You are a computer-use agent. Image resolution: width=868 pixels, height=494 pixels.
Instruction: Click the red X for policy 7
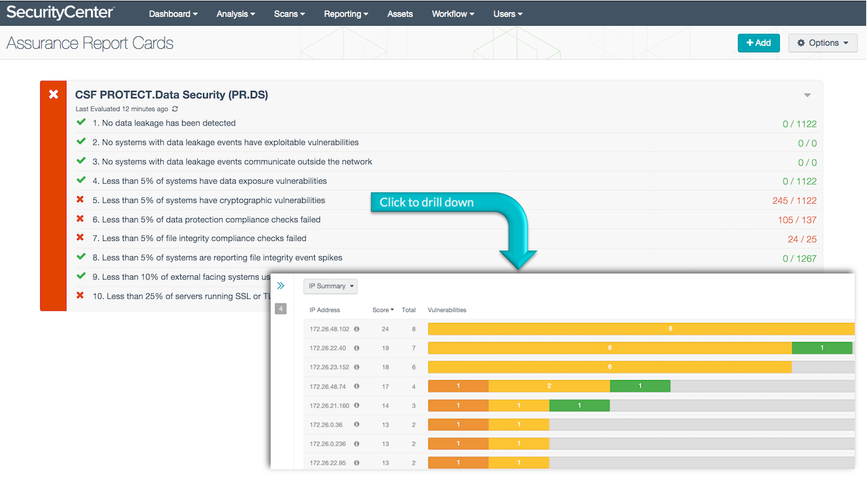point(80,239)
